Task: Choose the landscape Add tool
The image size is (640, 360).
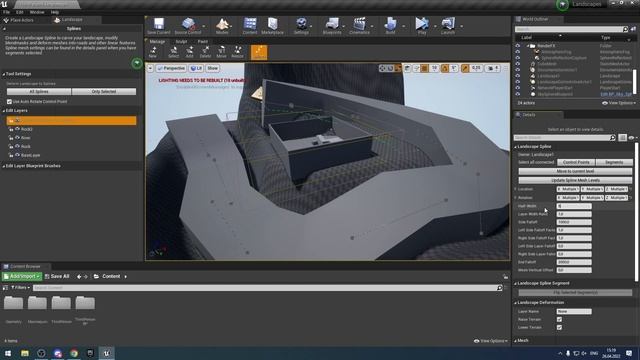Action: (x=189, y=52)
